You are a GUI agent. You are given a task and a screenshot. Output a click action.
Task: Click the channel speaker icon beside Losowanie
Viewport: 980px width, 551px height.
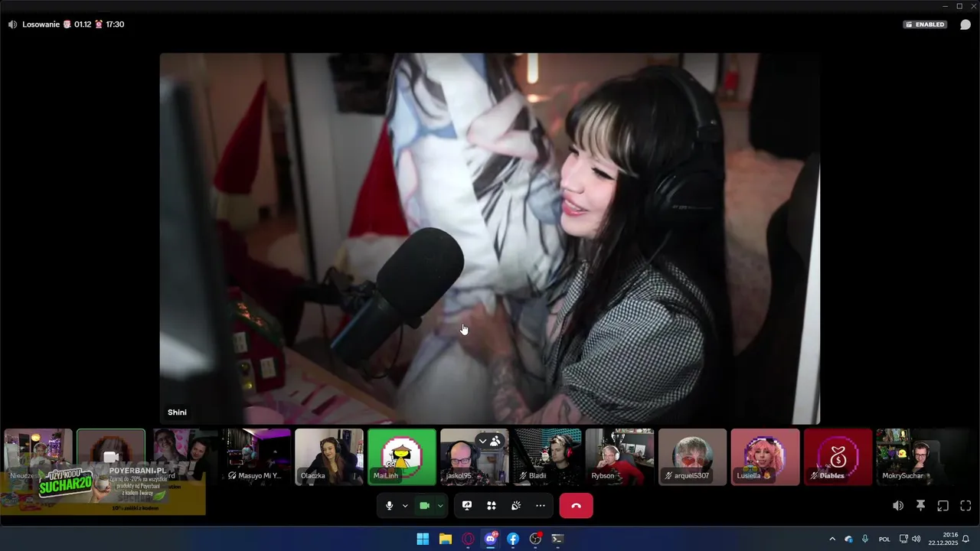12,24
